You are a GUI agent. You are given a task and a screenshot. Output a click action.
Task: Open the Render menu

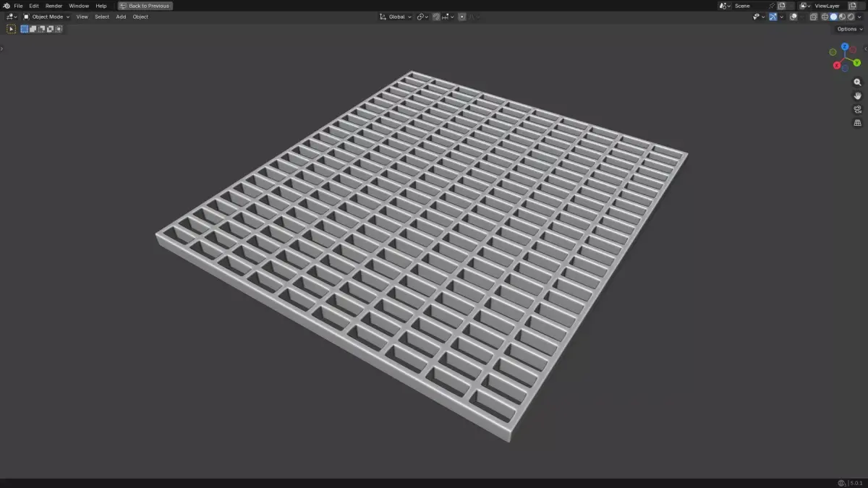click(54, 6)
